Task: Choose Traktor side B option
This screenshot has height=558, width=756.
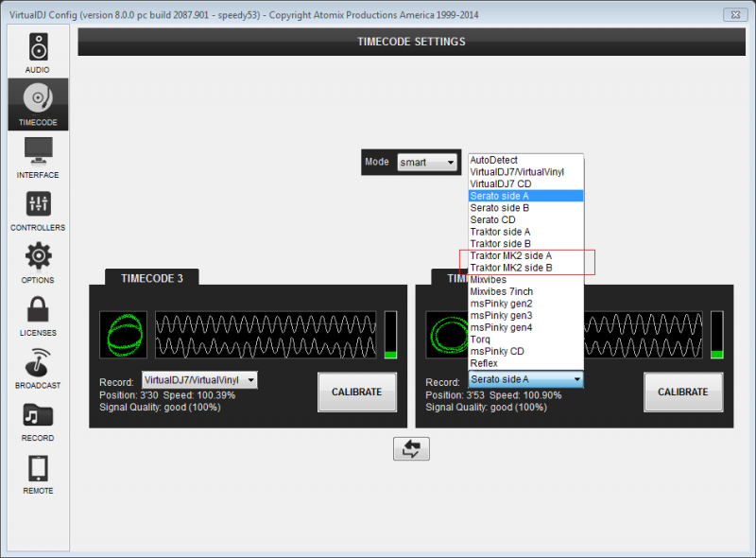Action: (525, 244)
